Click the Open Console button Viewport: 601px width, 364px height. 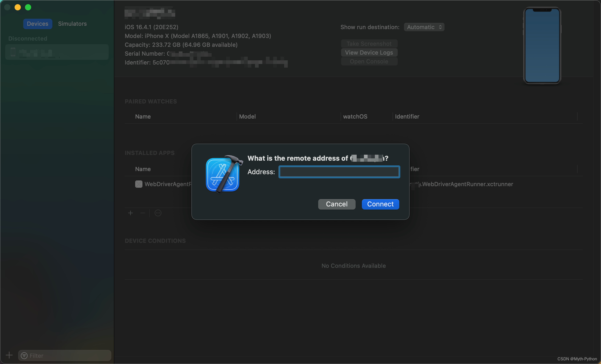click(369, 61)
